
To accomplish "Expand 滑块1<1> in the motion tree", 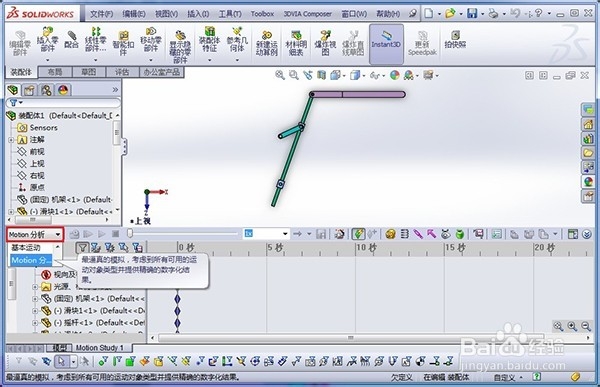I will (x=36, y=311).
